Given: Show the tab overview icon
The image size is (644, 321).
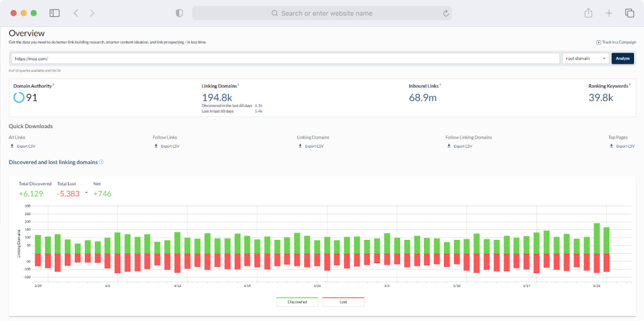Looking at the screenshot, I should (629, 13).
